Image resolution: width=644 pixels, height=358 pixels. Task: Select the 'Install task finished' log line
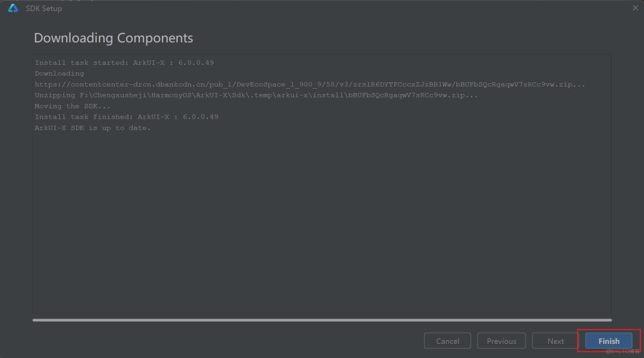click(127, 117)
